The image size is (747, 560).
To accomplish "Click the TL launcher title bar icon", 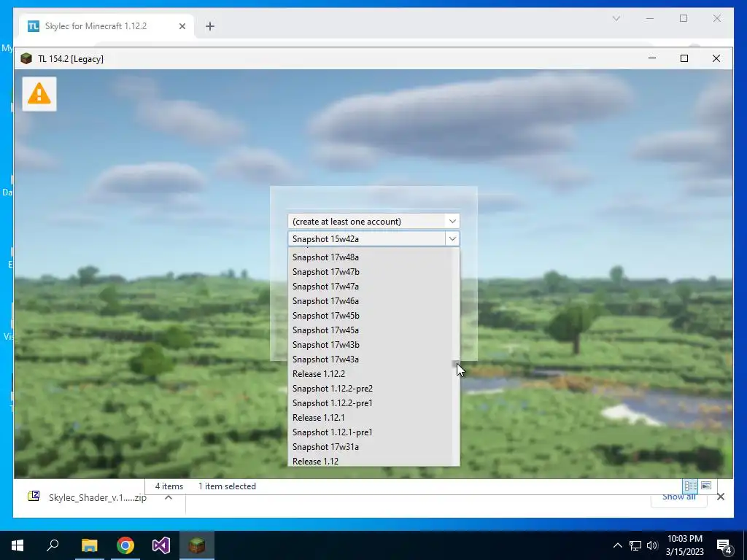I will point(26,58).
